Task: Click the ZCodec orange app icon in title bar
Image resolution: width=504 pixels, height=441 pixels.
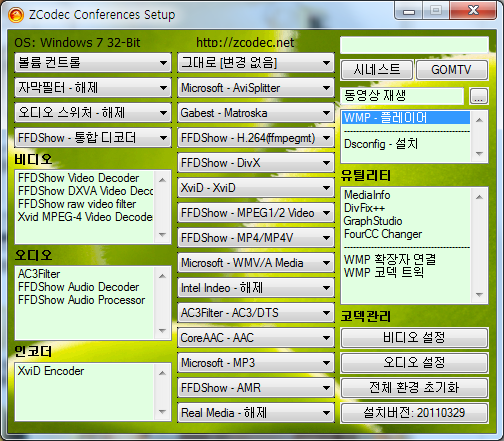Action: (x=16, y=15)
